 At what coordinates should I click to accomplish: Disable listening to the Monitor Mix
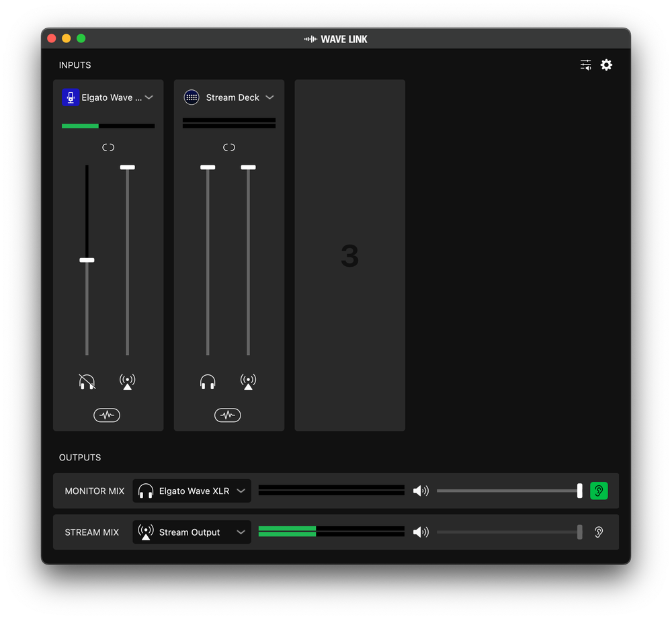599,491
